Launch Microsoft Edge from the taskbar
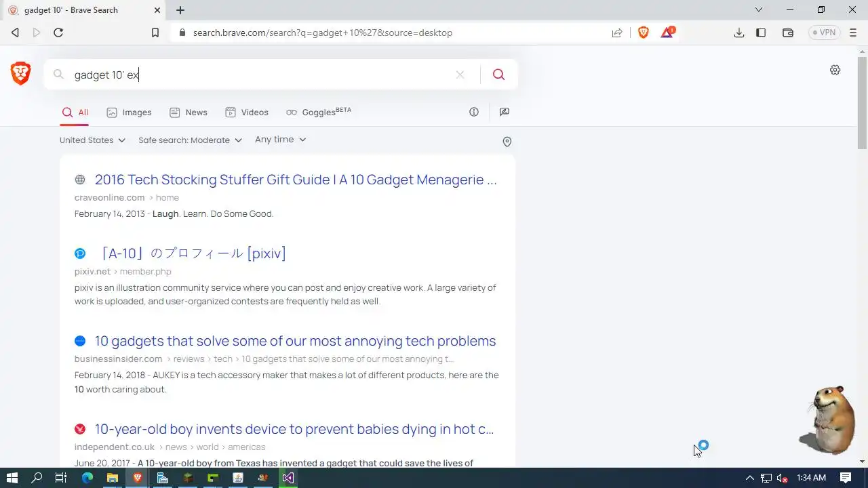The width and height of the screenshot is (868, 488). [87, 478]
